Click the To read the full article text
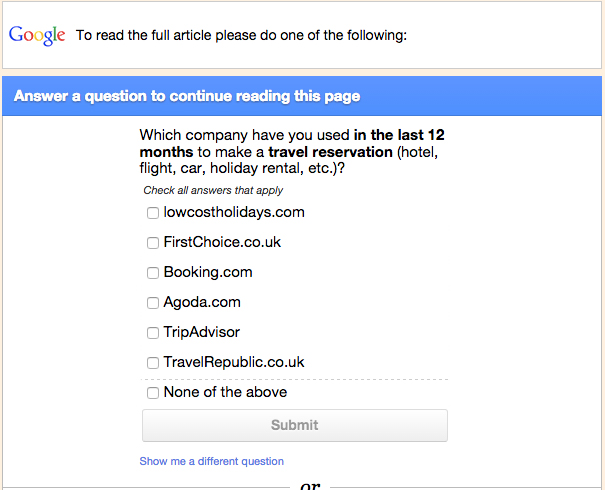The height and width of the screenshot is (490, 605). point(242,36)
